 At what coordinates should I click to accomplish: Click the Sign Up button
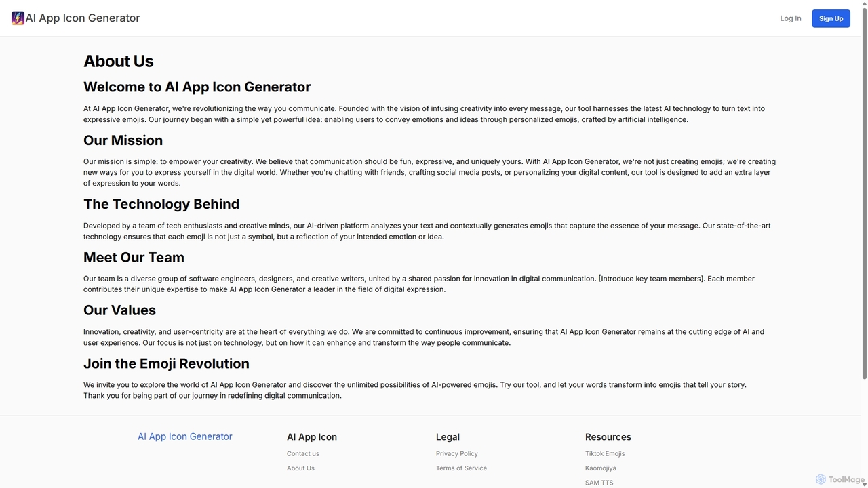[831, 18]
